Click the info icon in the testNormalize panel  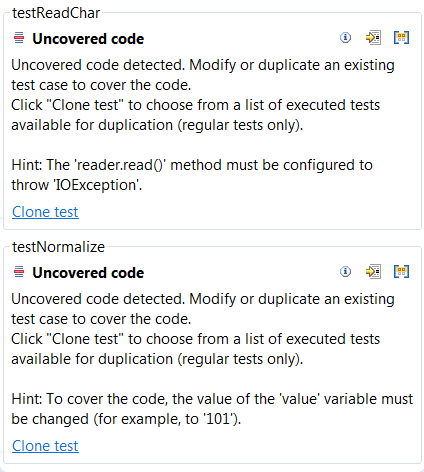click(345, 272)
